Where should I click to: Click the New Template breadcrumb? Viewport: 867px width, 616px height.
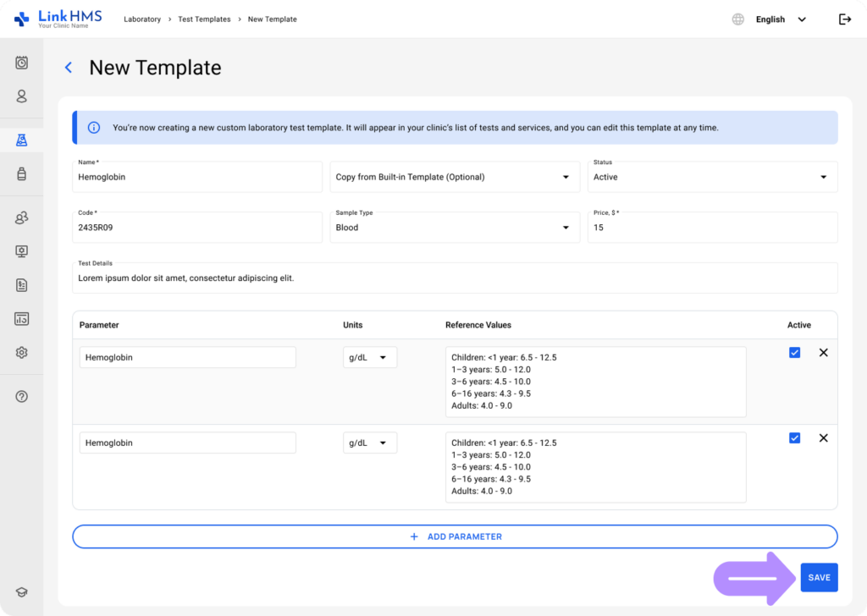pyautogui.click(x=272, y=19)
